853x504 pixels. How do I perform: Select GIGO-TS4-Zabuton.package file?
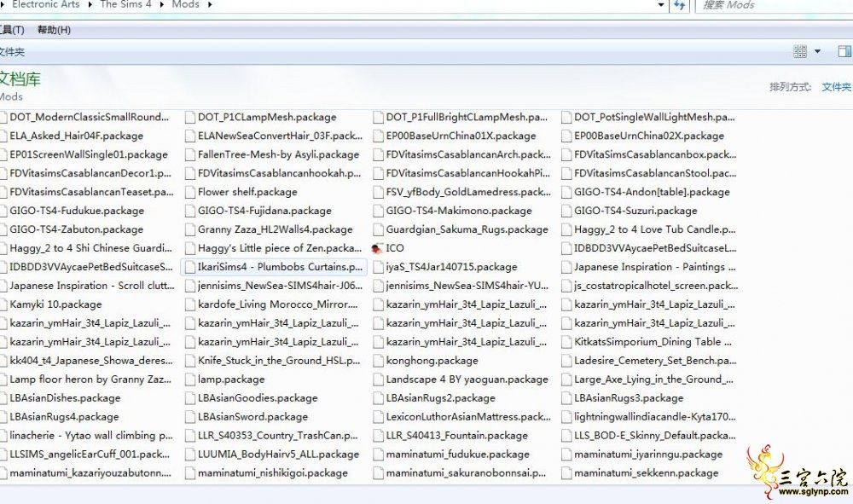(x=72, y=230)
